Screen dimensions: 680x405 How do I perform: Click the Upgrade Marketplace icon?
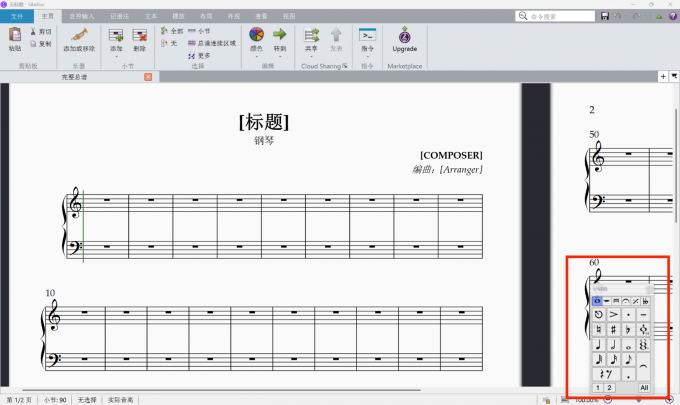(x=404, y=35)
